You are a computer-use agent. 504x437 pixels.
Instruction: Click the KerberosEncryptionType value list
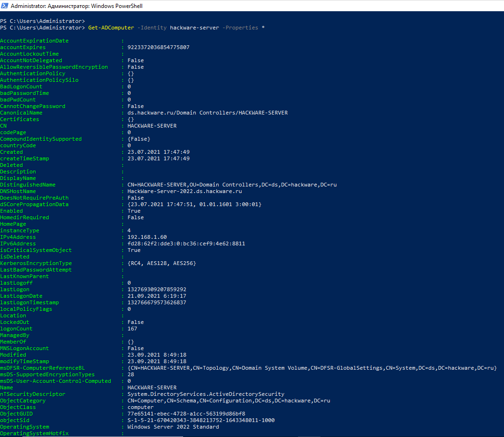[x=162, y=263]
